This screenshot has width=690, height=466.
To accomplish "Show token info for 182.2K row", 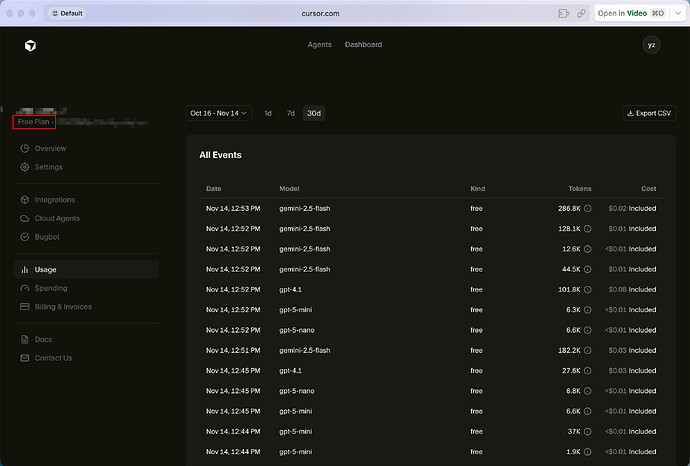I will 587,350.
